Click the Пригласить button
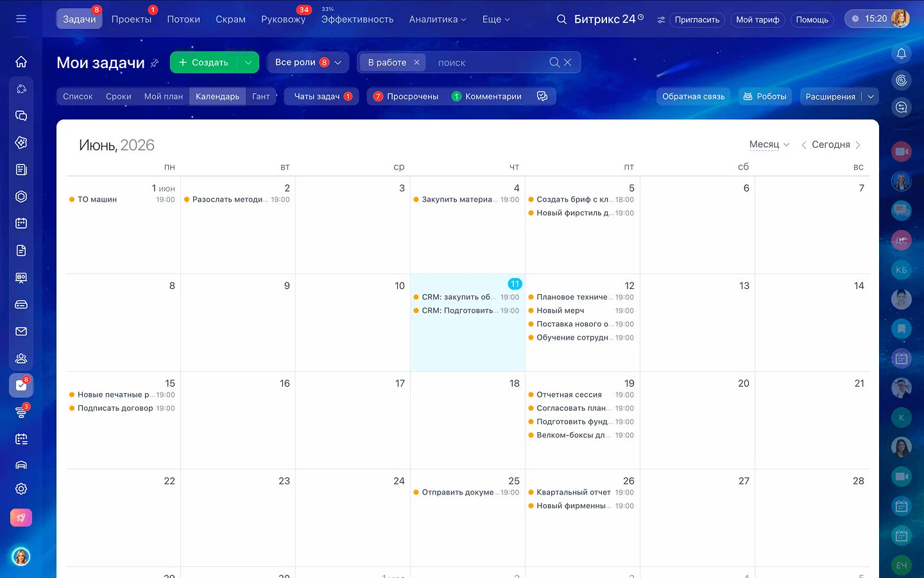This screenshot has height=578, width=924. pos(697,20)
